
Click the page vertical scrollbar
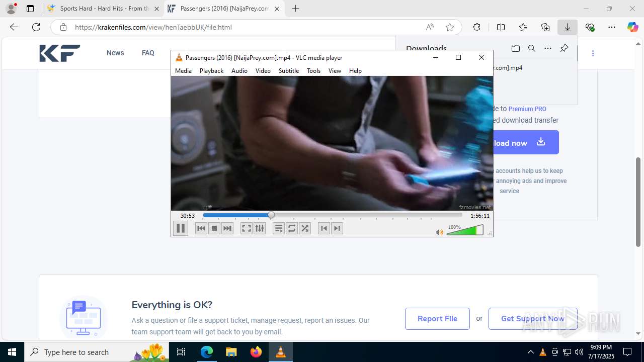click(638, 202)
